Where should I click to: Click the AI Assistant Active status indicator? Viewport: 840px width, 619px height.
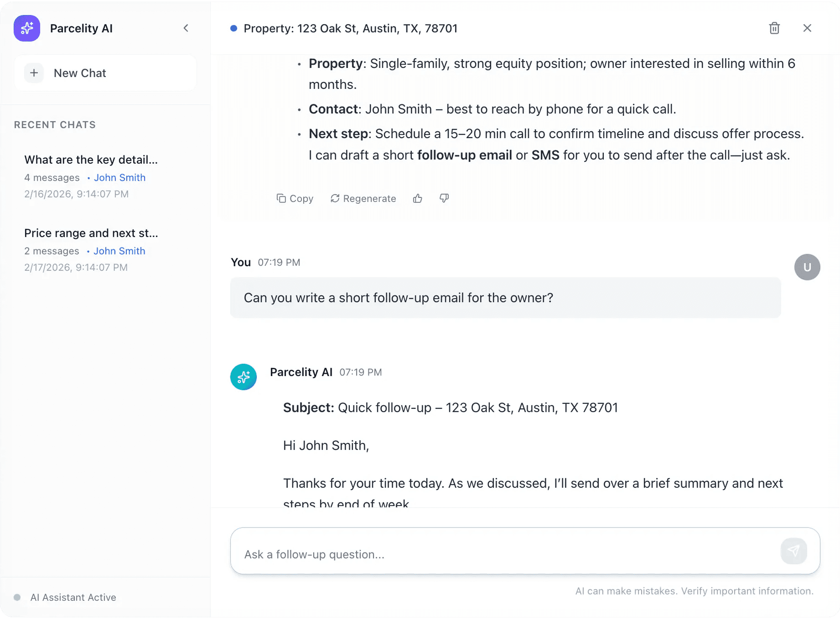[17, 597]
